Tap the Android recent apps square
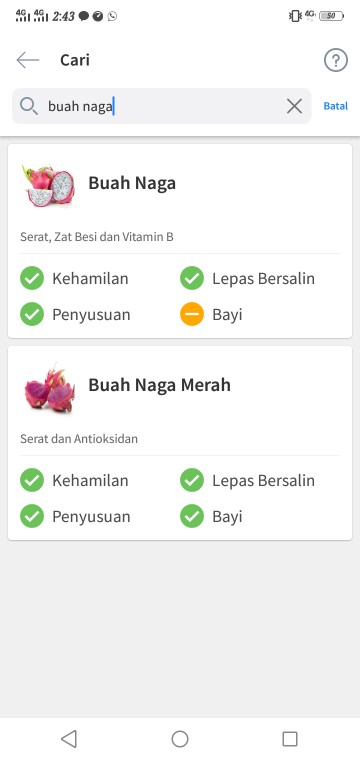Screen dimensions: 360x760 [x=290, y=739]
